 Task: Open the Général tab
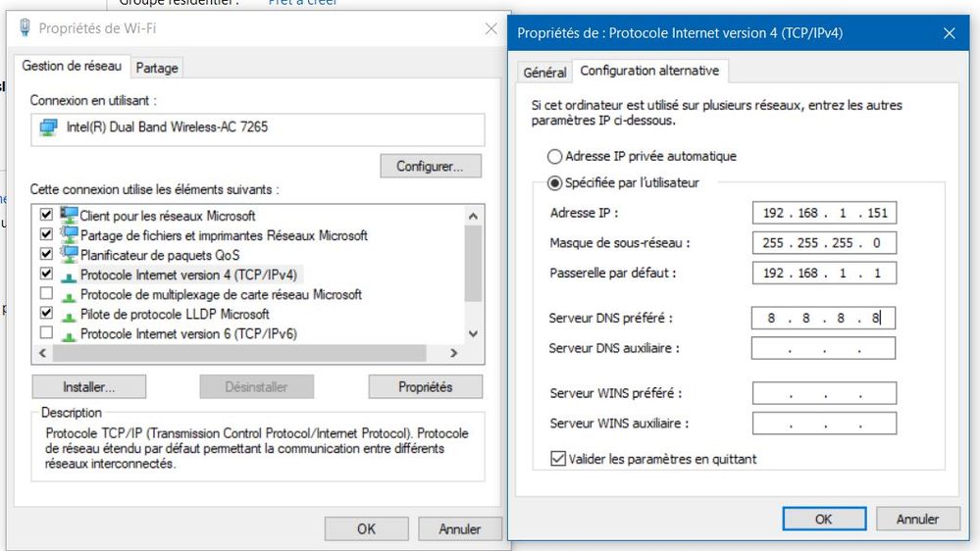point(544,73)
